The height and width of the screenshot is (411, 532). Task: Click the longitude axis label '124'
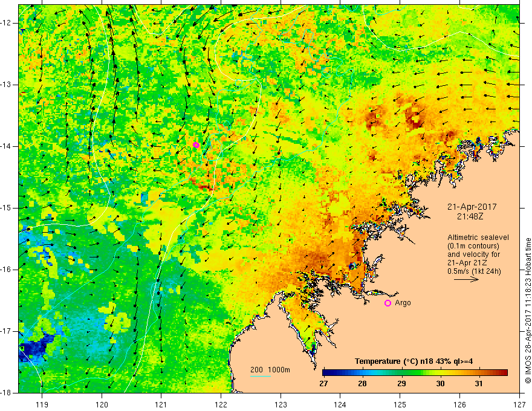click(x=340, y=404)
